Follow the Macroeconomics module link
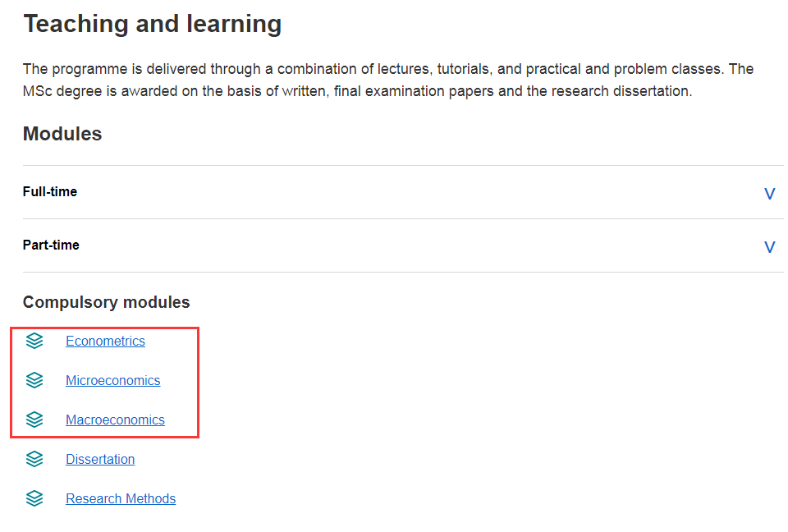The image size is (788, 532). 115,420
